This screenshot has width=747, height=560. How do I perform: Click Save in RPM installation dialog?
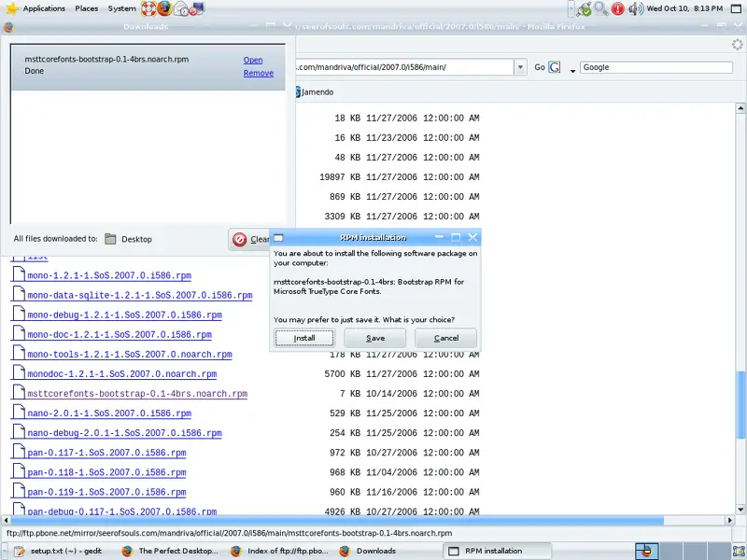pyautogui.click(x=375, y=338)
